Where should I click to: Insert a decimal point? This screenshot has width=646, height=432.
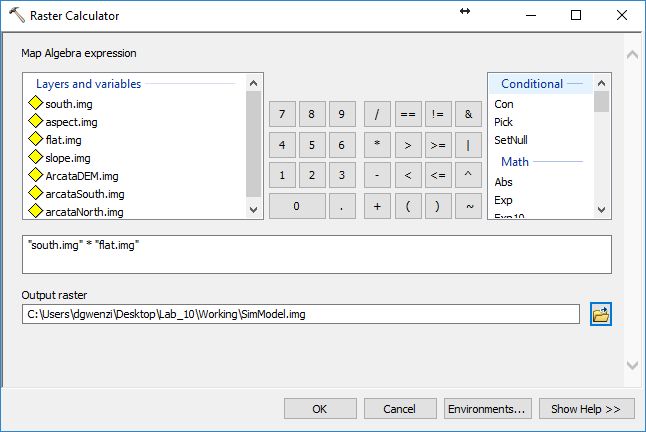tap(342, 206)
